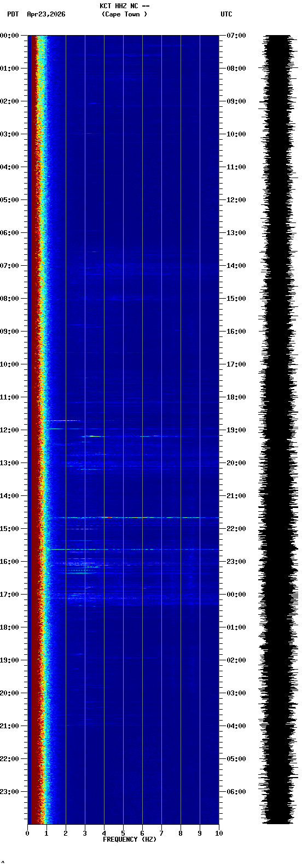Click the 7 Hz frequency tick label
Screen dimensions: 302x868
(x=161, y=833)
